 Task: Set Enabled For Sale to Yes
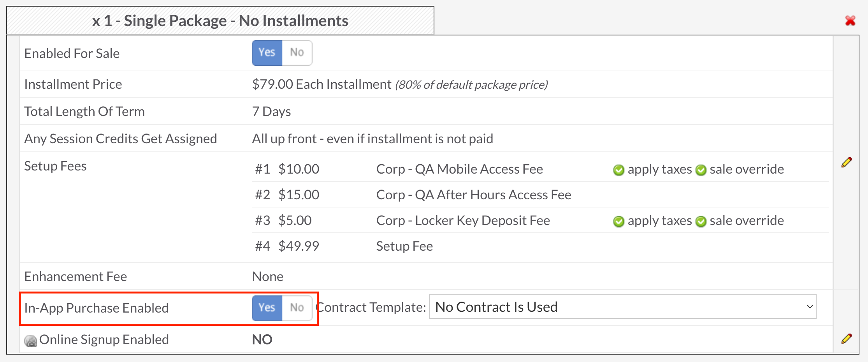point(267,53)
